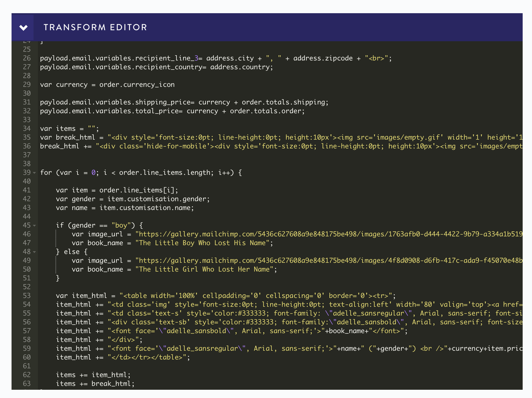Click line number 60 in the gutter
This screenshot has height=398, width=532.
(x=27, y=357)
